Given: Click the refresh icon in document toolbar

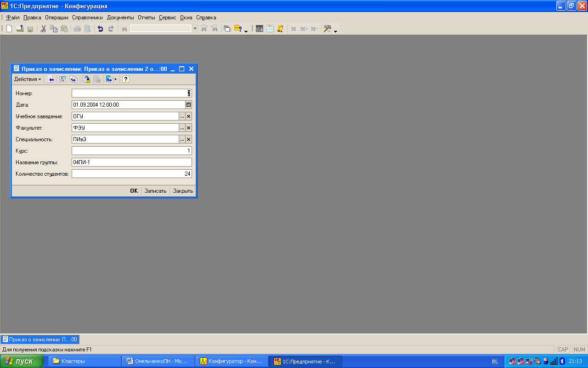Looking at the screenshot, I should coord(62,79).
